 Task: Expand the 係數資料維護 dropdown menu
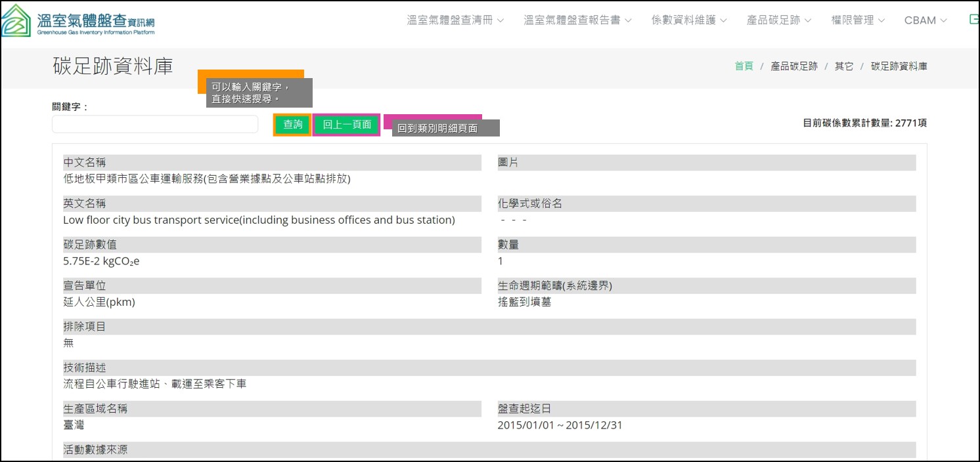point(689,20)
